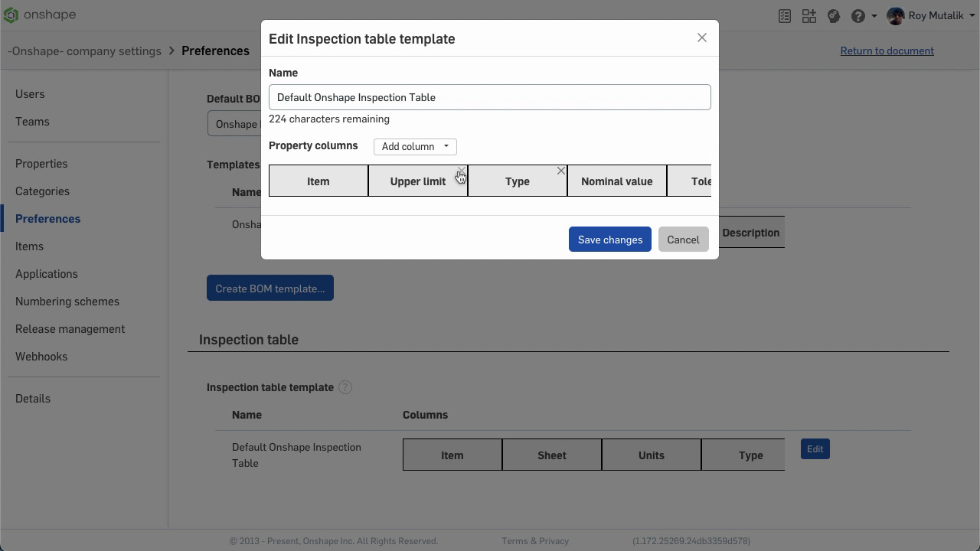980x551 pixels.
Task: Remove the Upper limit column via X
Action: [462, 171]
